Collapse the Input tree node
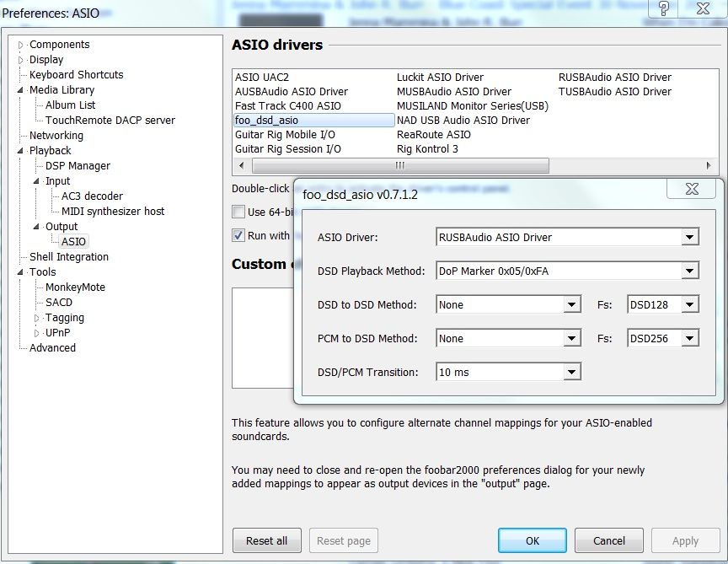 (36, 181)
